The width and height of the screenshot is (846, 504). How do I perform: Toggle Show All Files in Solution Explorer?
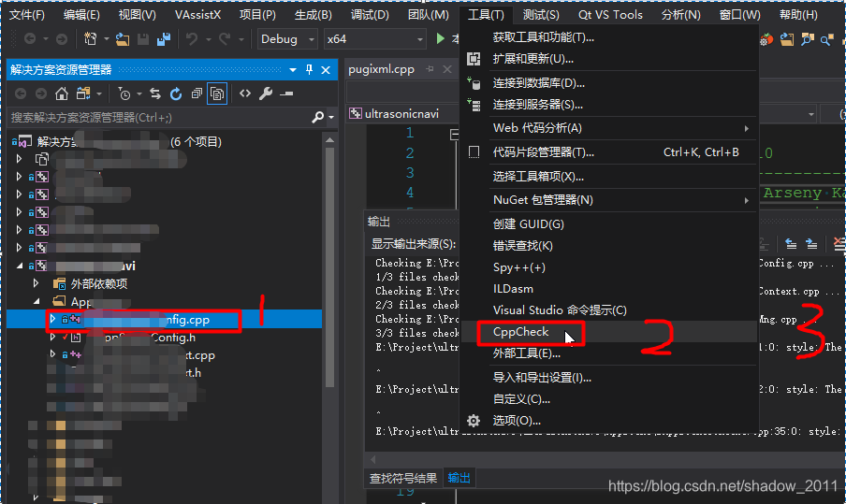pyautogui.click(x=217, y=94)
